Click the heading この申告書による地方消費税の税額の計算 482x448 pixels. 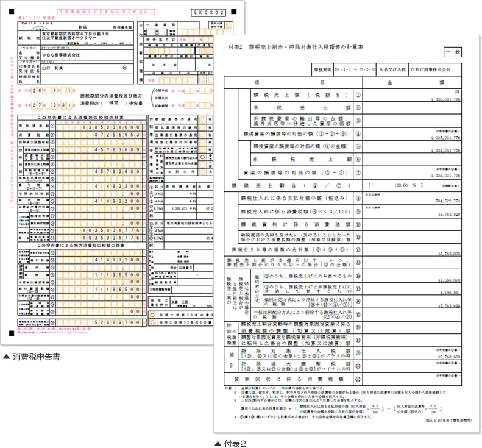click(80, 246)
